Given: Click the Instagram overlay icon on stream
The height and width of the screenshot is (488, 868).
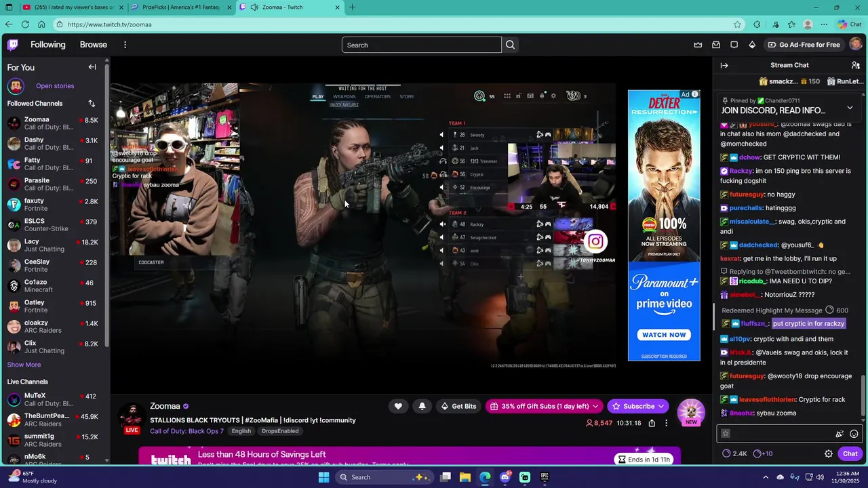Looking at the screenshot, I should (595, 241).
